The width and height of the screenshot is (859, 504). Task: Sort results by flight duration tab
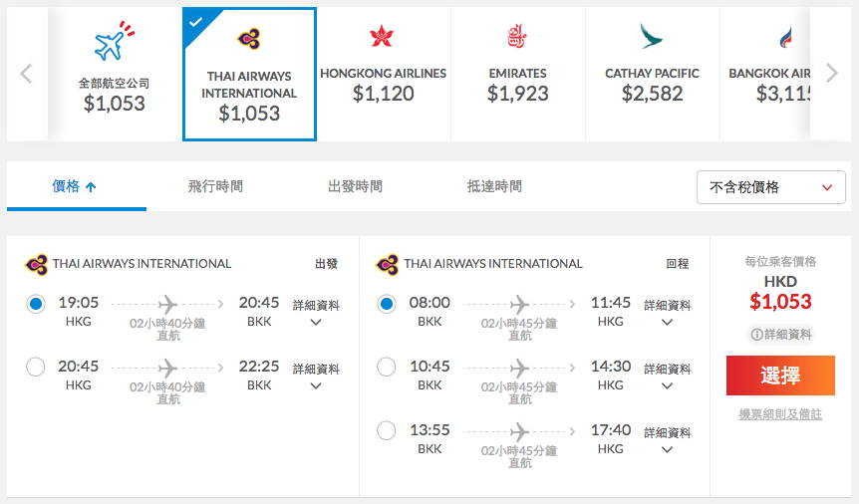click(215, 186)
